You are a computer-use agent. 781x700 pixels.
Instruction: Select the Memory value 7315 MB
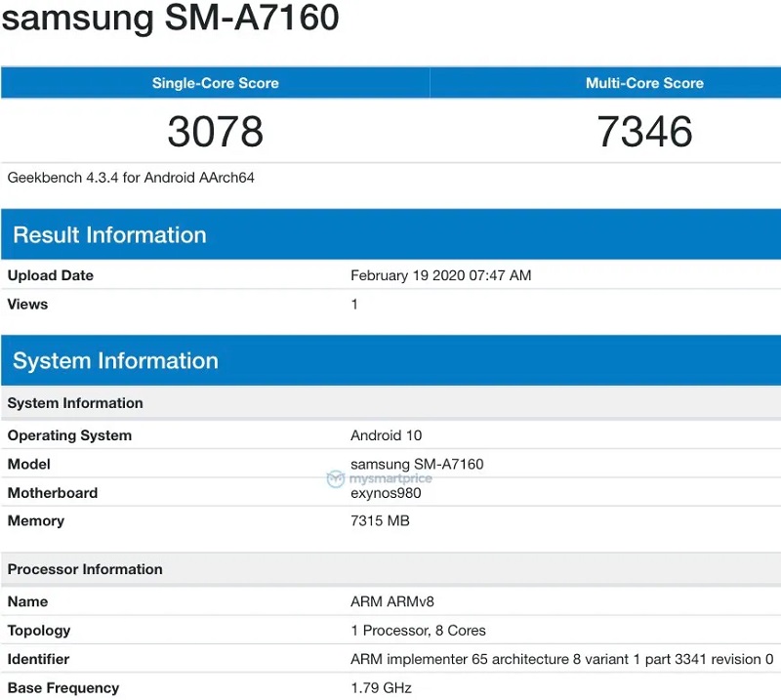pyautogui.click(x=379, y=521)
